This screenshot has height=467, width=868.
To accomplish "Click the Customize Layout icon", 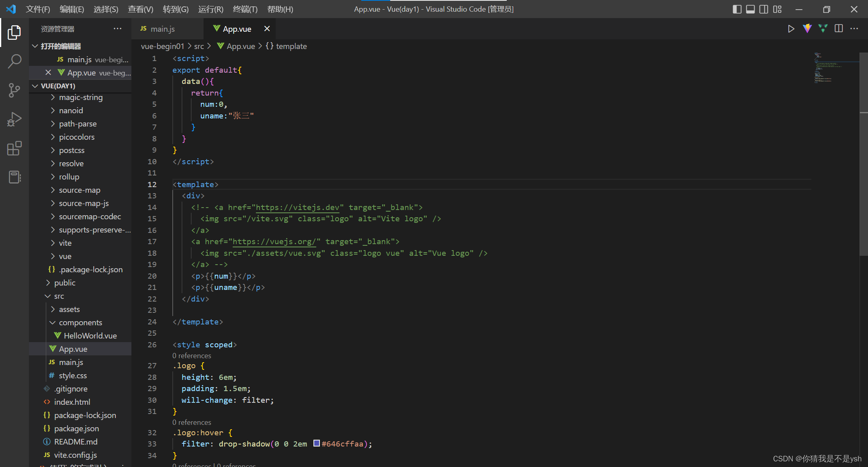I will 777,9.
